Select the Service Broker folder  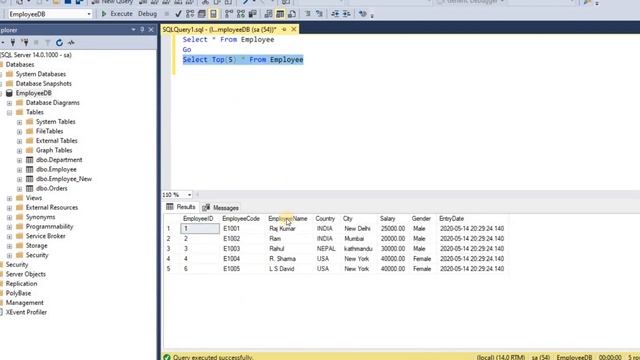tap(45, 236)
